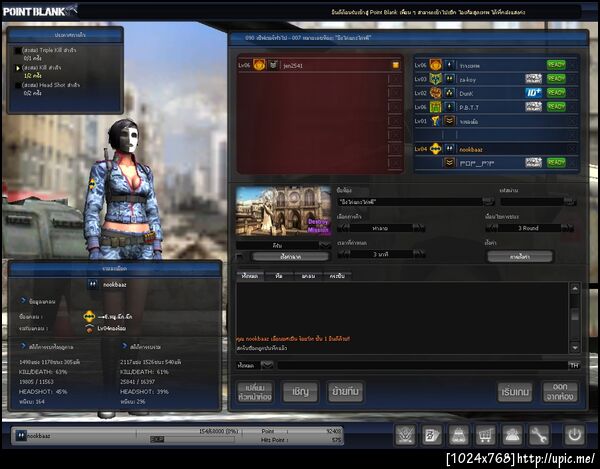Click the change room master button
The width and height of the screenshot is (600, 469).
tap(255, 392)
